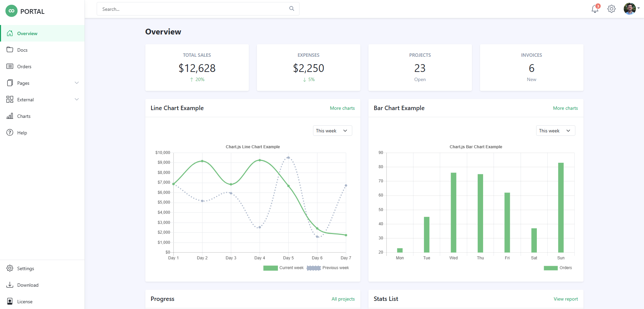Click the Total Sales $12,628 card
The image size is (644, 309).
click(x=197, y=68)
